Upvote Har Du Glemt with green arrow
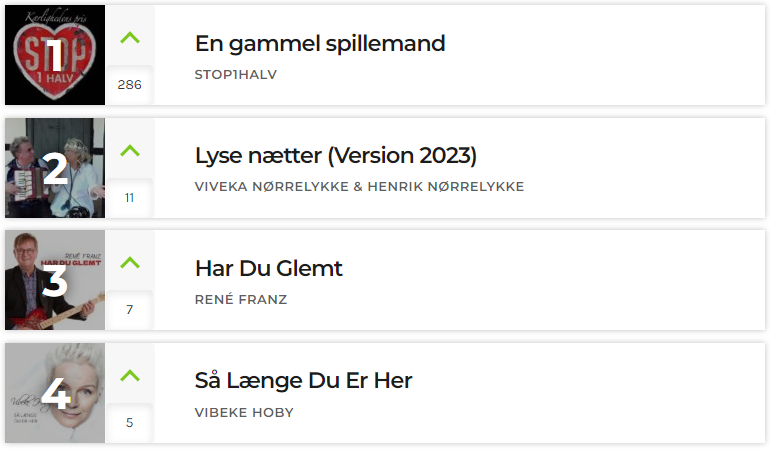 tap(130, 263)
